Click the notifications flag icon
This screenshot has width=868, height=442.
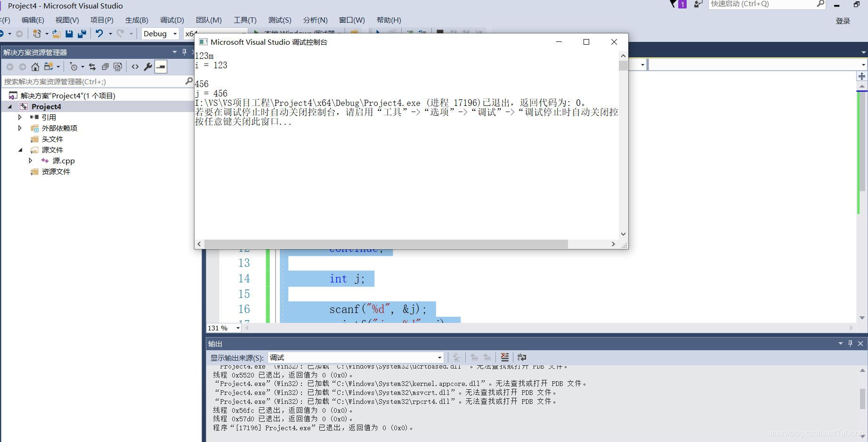[673, 4]
